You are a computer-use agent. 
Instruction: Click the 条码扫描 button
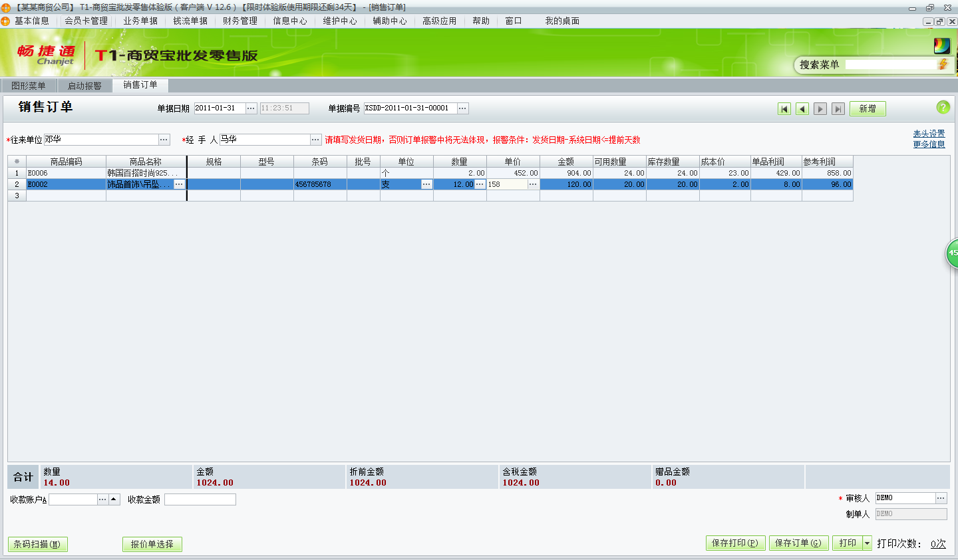click(x=37, y=544)
